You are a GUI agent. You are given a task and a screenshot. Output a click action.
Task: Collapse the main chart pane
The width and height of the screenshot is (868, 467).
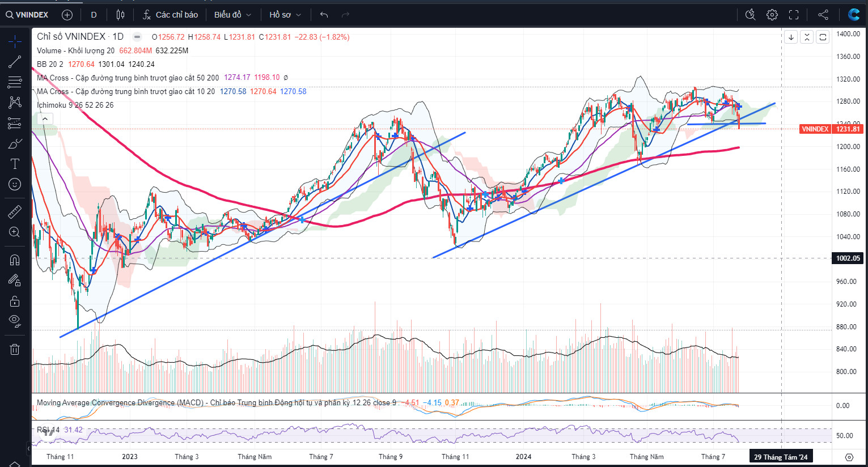pos(807,37)
